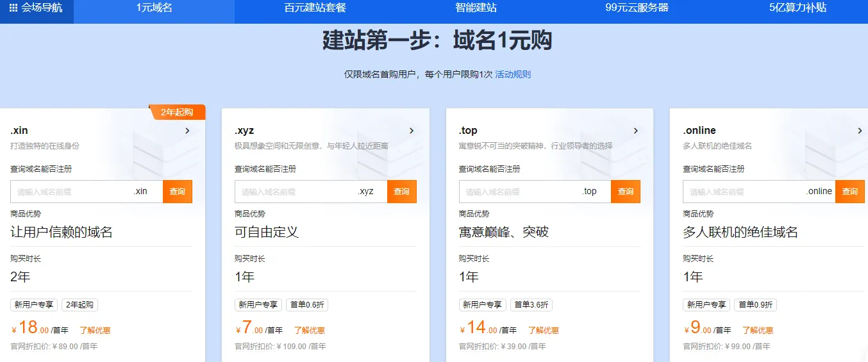Click 查询 button for .xyz domain
Viewport: 868px width, 362px height.
point(402,192)
